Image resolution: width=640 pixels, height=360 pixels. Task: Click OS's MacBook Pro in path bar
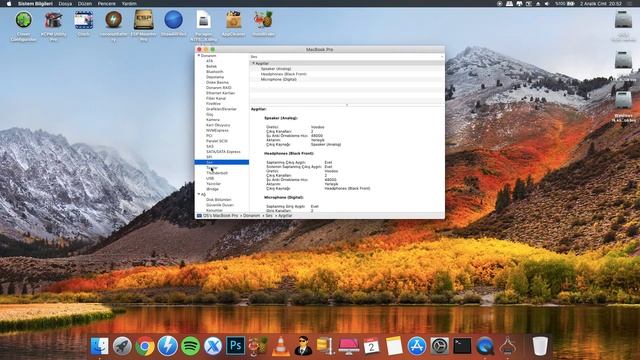pos(220,215)
